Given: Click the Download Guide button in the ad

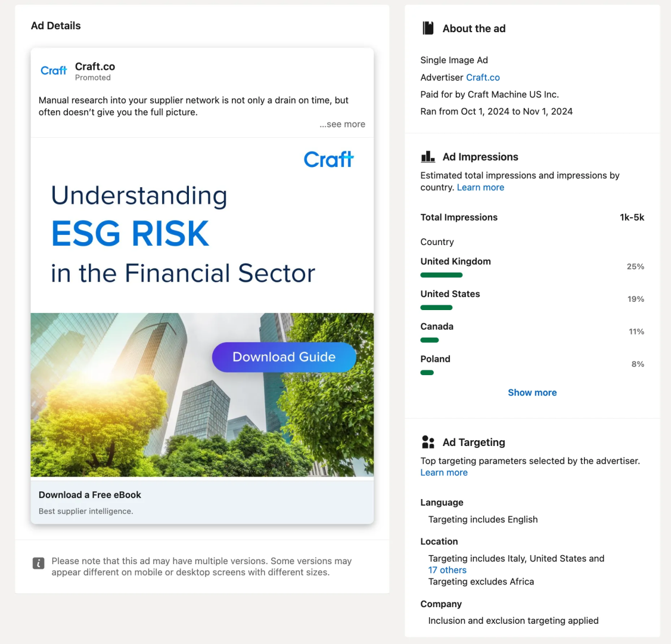Looking at the screenshot, I should 284,357.
